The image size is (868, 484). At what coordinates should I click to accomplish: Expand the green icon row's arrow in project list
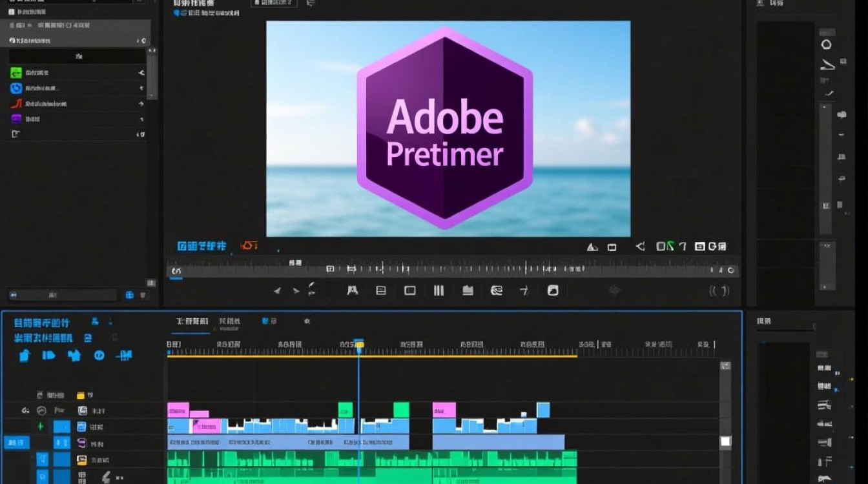[x=141, y=73]
